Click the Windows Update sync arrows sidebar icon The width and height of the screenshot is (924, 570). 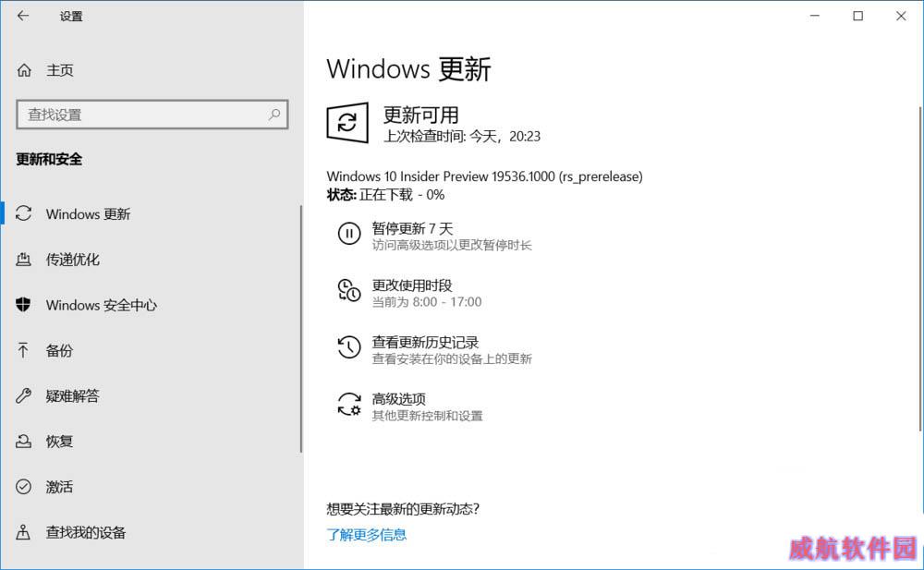pyautogui.click(x=24, y=213)
